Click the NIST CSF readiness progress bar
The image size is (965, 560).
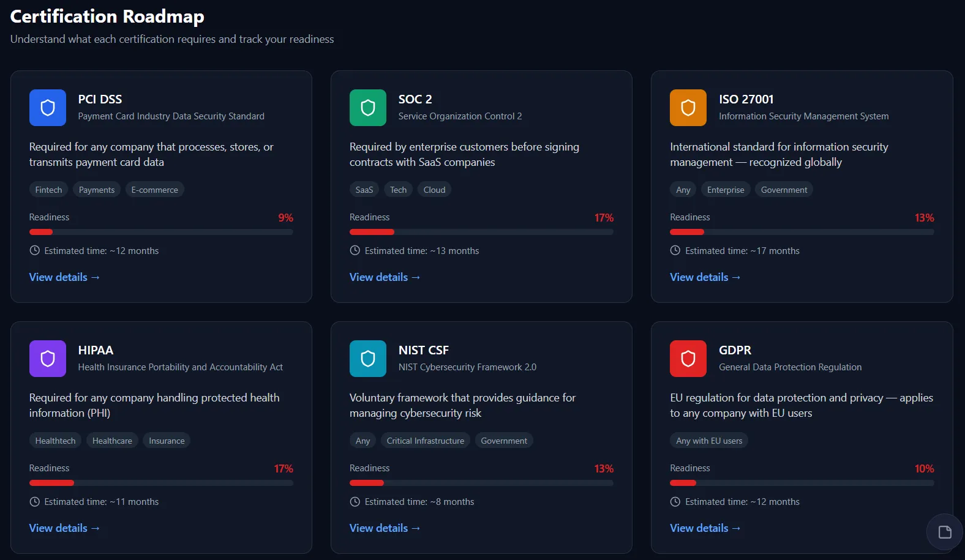[x=481, y=483]
